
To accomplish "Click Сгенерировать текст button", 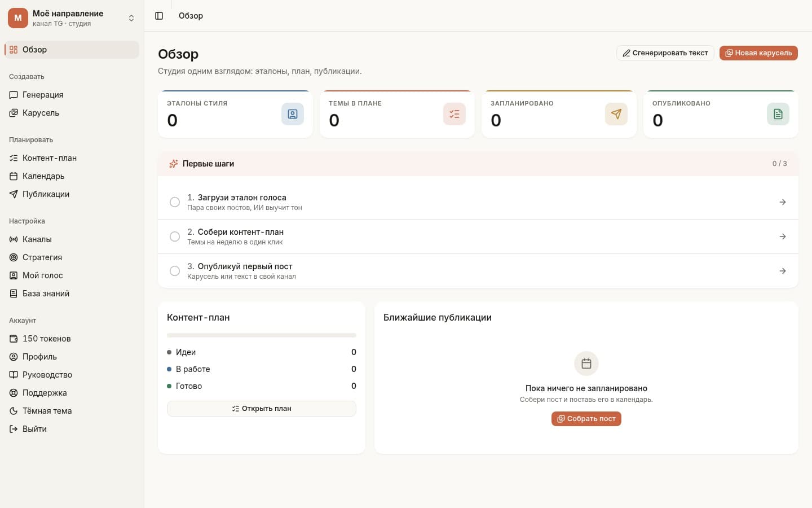I will click(x=665, y=53).
